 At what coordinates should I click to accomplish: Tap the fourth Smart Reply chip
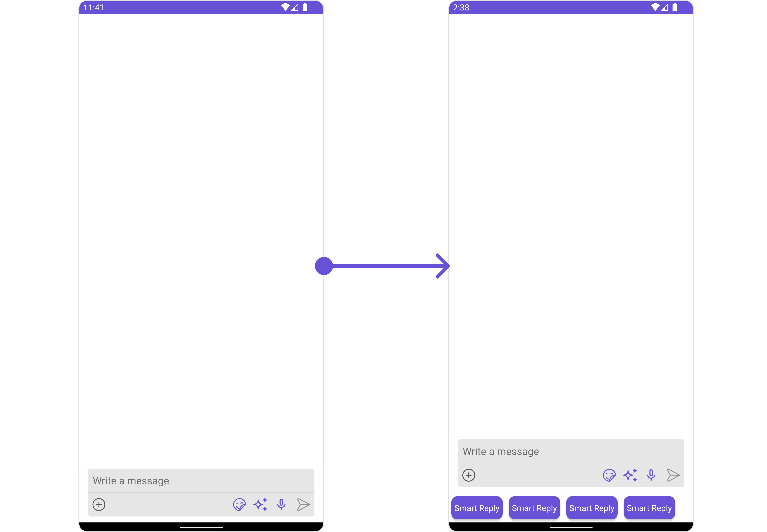649,508
